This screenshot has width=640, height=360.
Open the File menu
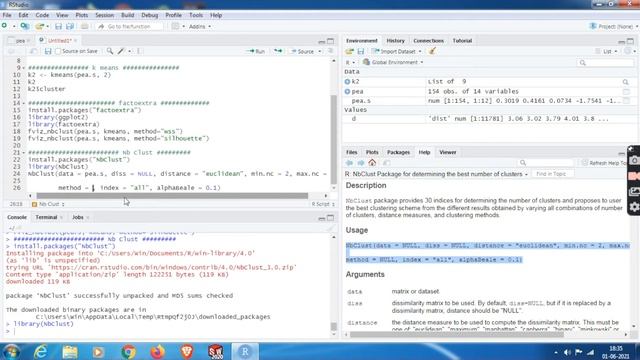coord(7,15)
